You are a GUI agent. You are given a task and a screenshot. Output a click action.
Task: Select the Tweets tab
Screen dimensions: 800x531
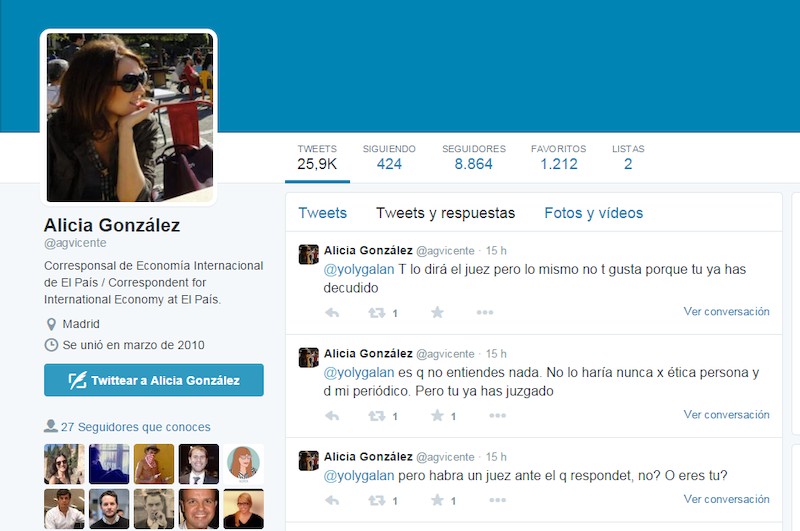[x=322, y=213]
